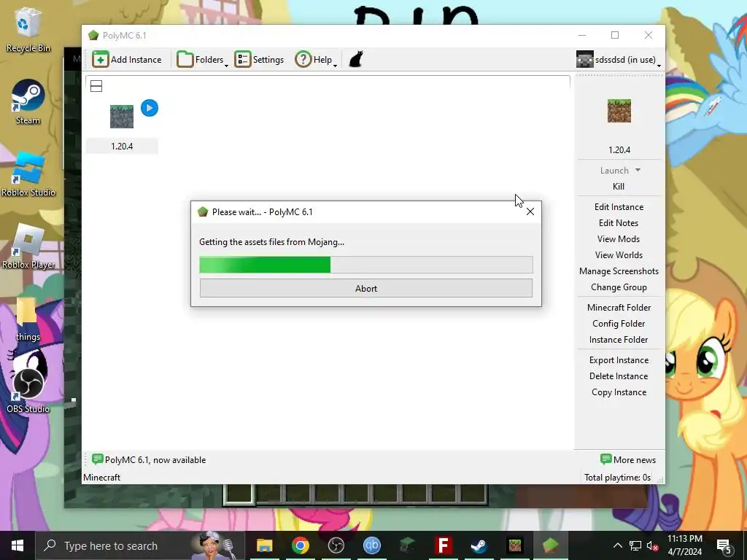Open Google Chrome from taskbar
This screenshot has width=747, height=560.
pos(300,545)
